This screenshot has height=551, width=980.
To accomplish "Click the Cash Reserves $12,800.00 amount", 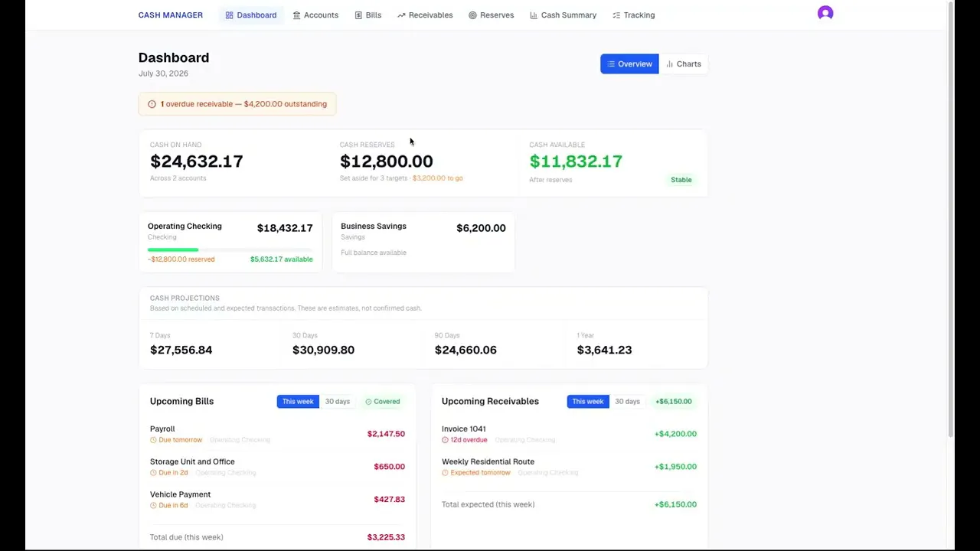I will coord(387,161).
